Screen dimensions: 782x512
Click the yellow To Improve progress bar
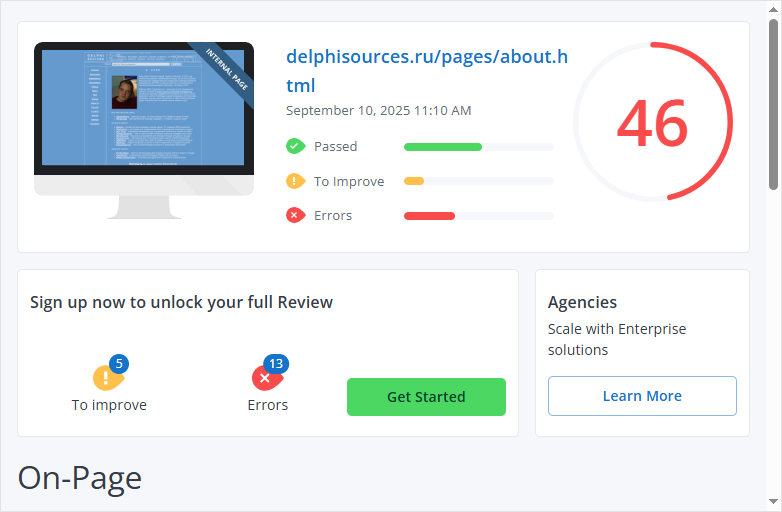(x=414, y=181)
